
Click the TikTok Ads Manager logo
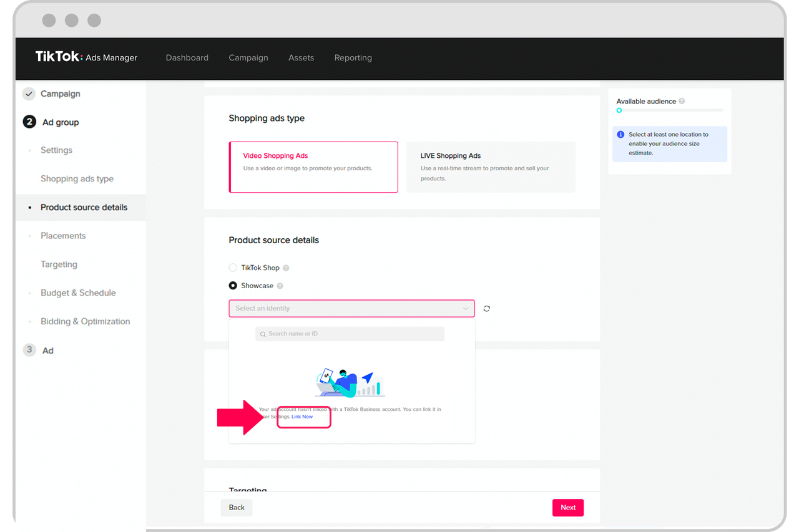pos(86,57)
